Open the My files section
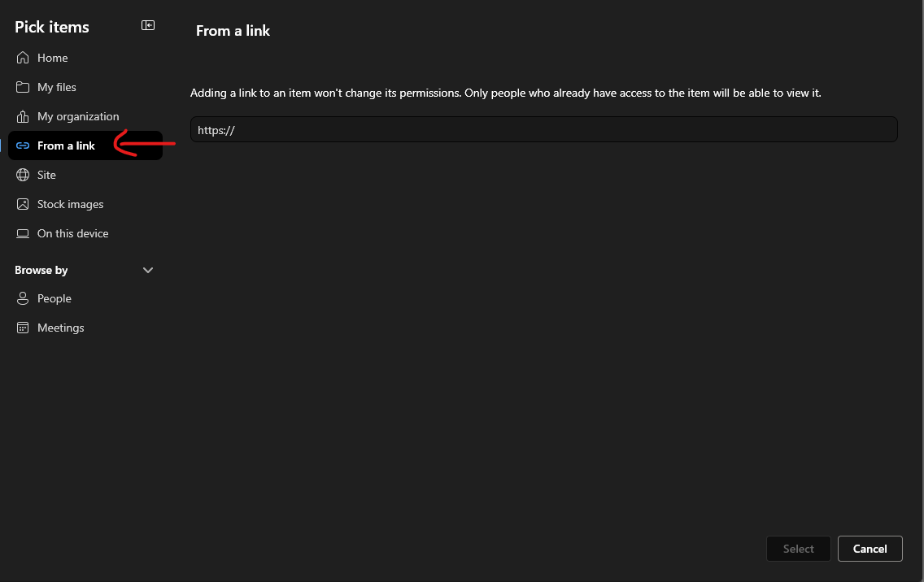Viewport: 924px width, 582px height. coord(57,87)
